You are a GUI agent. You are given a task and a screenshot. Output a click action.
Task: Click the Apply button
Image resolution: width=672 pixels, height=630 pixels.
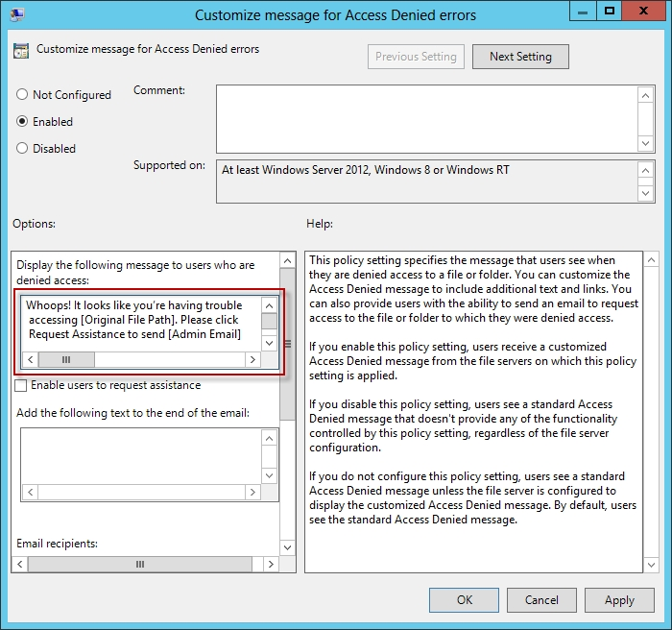coord(619,599)
